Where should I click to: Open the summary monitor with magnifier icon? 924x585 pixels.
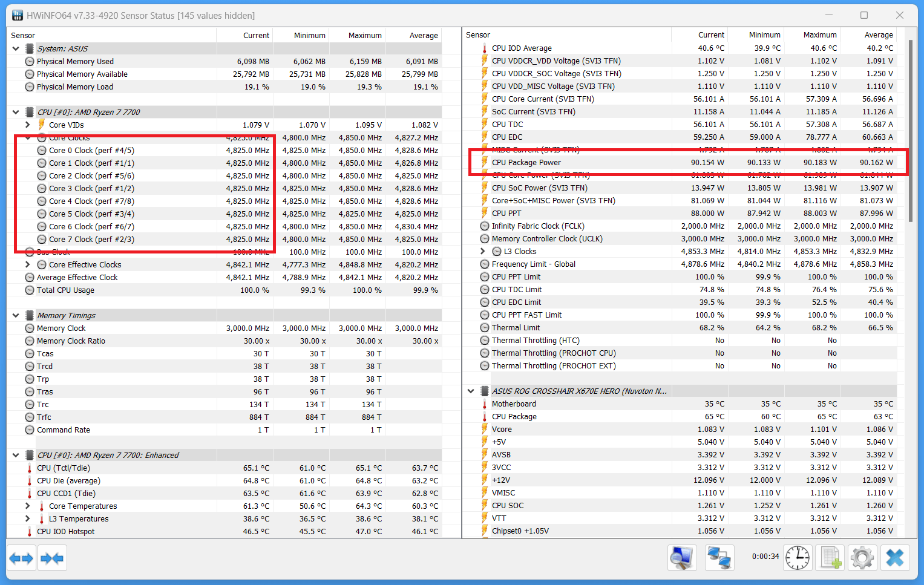[682, 558]
